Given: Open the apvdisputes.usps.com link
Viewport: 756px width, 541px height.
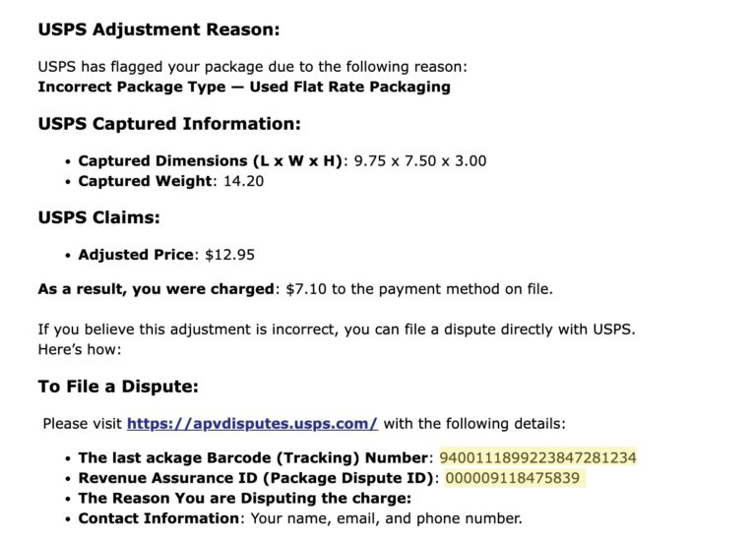Looking at the screenshot, I should (252, 424).
